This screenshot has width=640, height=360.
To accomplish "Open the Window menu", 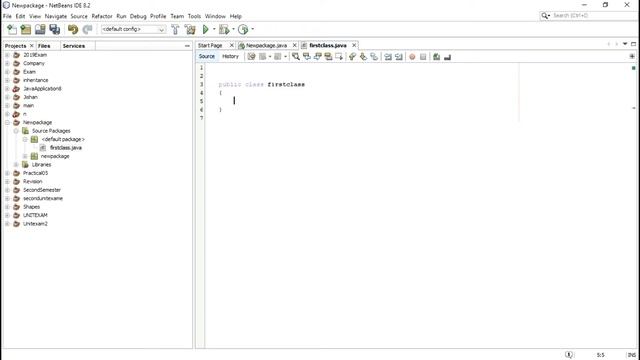I will point(215,16).
